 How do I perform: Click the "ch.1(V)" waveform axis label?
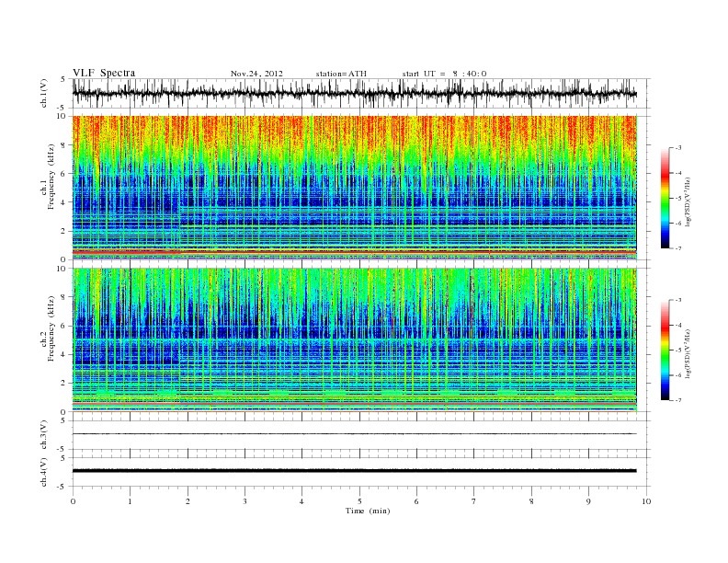[x=44, y=93]
